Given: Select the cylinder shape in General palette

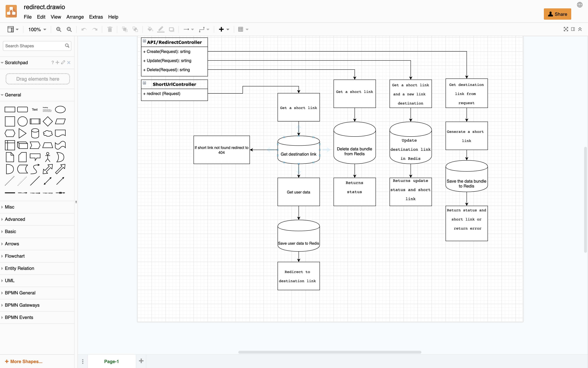Looking at the screenshot, I should [35, 133].
